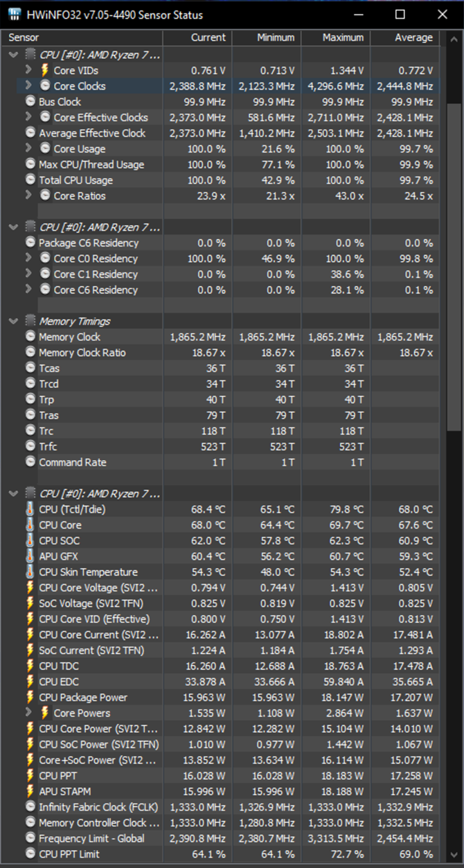Click the HWiNFO32 app icon in title bar

14,15
